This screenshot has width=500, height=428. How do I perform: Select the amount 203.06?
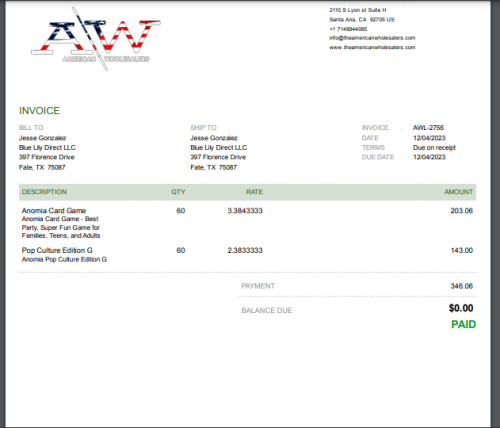coord(462,211)
